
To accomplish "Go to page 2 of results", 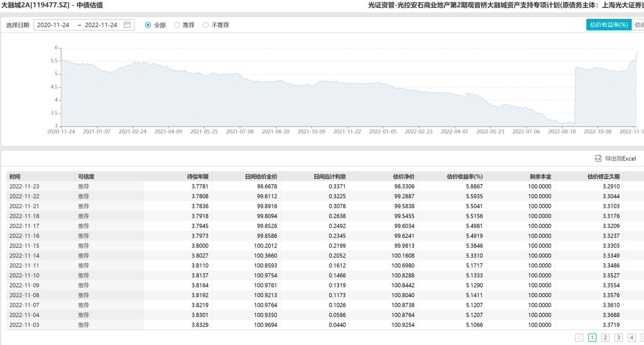I will pos(605,338).
